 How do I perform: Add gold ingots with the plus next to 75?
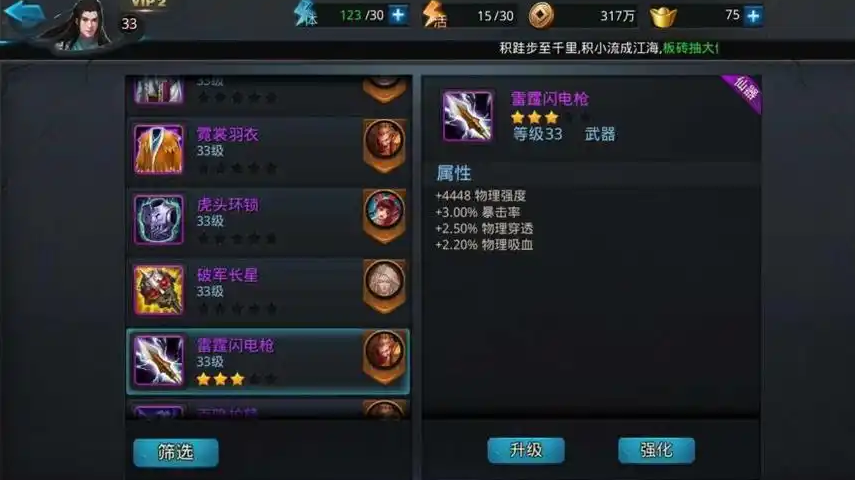pyautogui.click(x=754, y=16)
